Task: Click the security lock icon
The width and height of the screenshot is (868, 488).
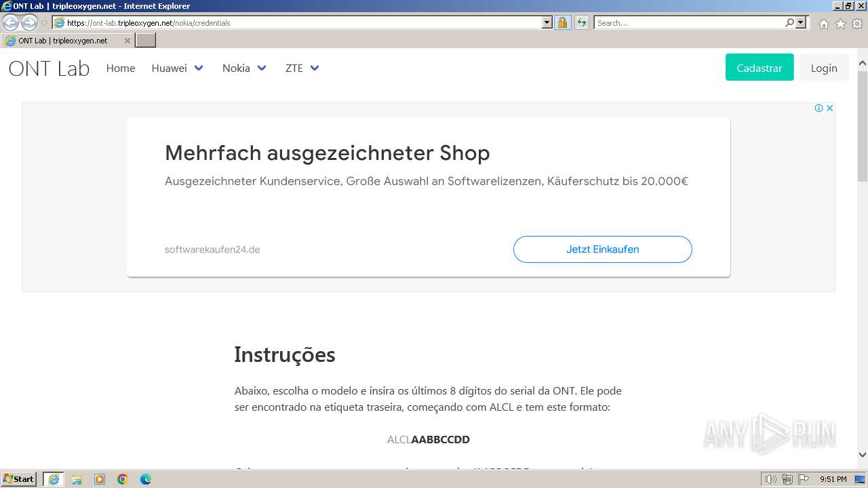Action: click(562, 23)
